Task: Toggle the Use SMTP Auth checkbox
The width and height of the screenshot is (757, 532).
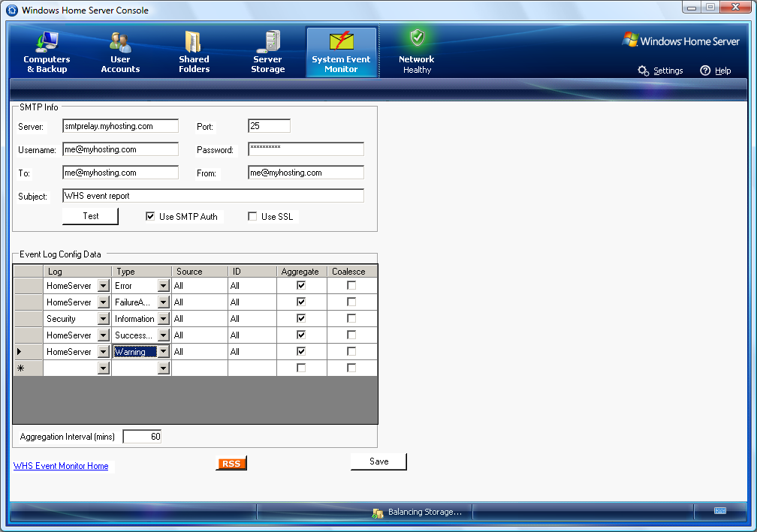Action: click(150, 216)
